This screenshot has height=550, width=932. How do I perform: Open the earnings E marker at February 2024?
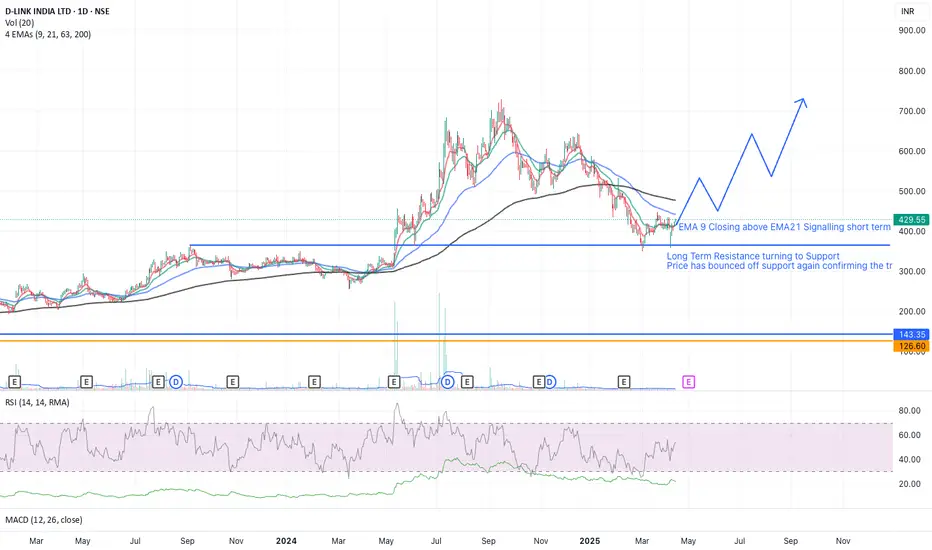[x=314, y=382]
